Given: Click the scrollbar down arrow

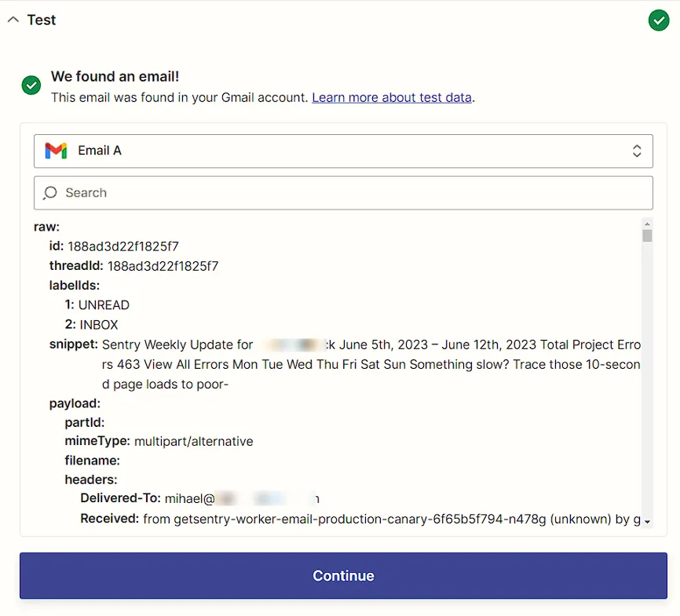Looking at the screenshot, I should pos(647,522).
